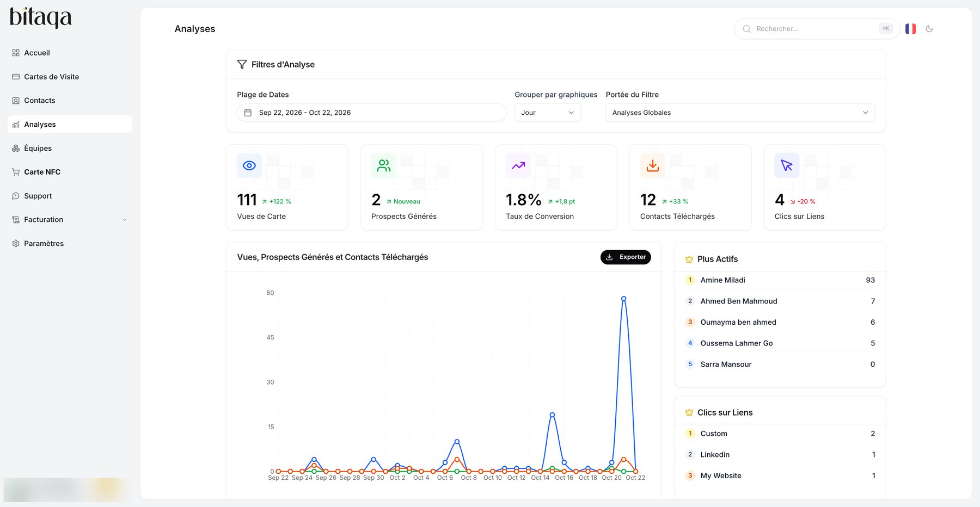Select Oussema Lahmer Go row

pyautogui.click(x=780, y=343)
